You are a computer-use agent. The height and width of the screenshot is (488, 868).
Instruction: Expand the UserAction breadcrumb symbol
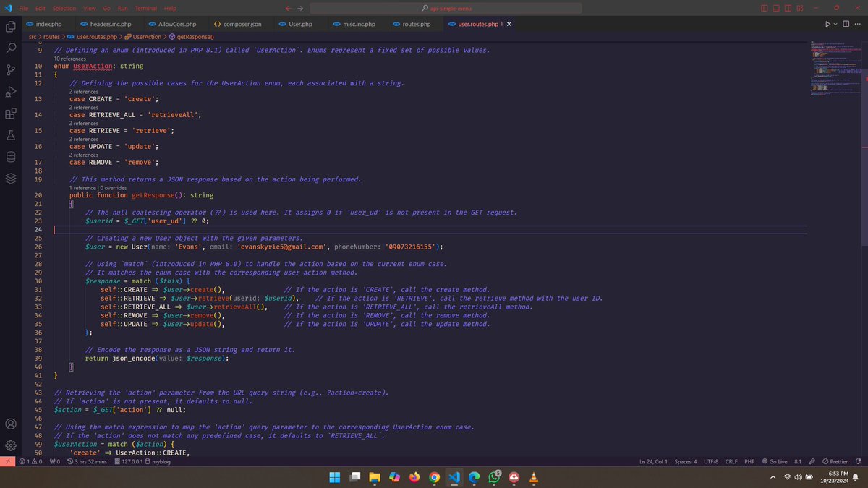(142, 36)
